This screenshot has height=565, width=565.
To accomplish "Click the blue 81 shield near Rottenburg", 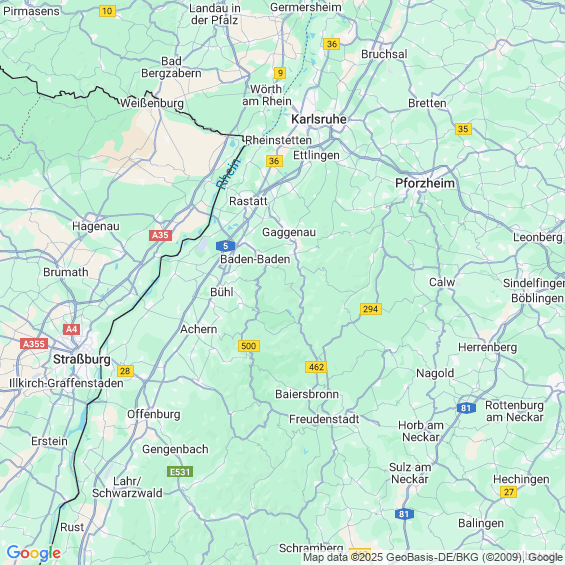I will [466, 408].
